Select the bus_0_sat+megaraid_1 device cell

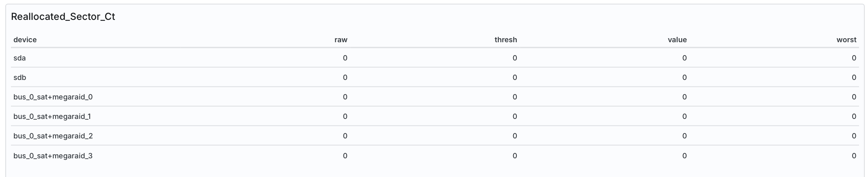click(x=52, y=117)
